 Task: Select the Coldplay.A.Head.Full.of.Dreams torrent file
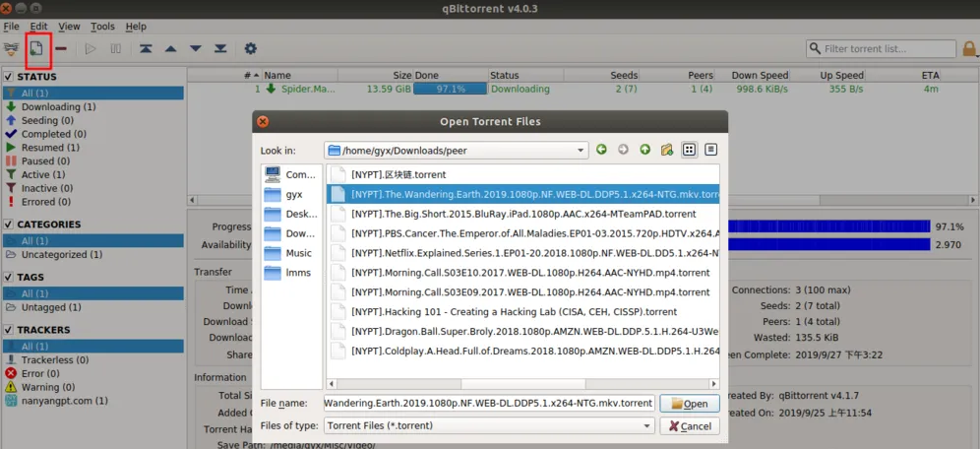[x=523, y=351]
